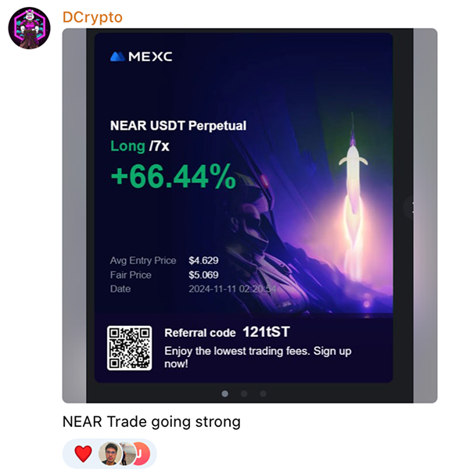Click the NEAR Trade going strong caption
This screenshot has height=476, width=452.
(x=151, y=422)
